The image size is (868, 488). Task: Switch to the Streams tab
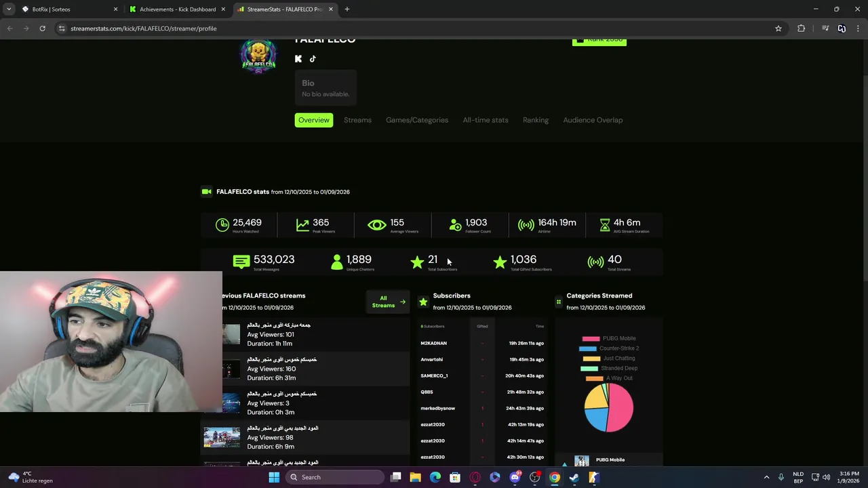point(357,120)
